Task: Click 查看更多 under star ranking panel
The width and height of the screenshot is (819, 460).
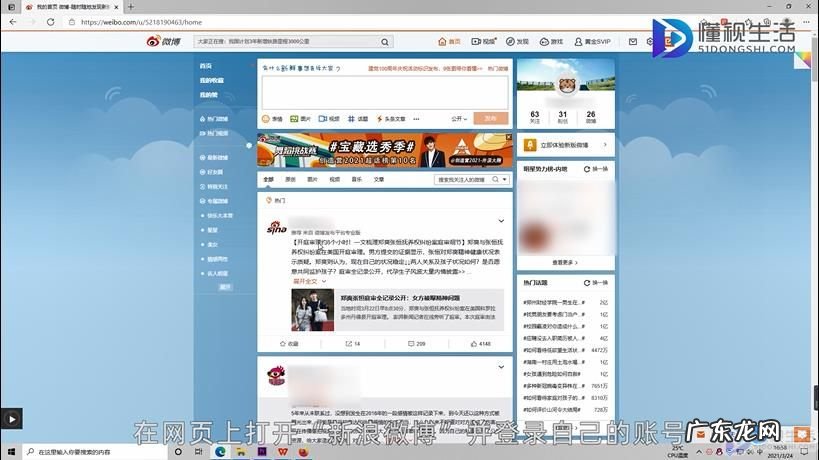Action: [565, 263]
